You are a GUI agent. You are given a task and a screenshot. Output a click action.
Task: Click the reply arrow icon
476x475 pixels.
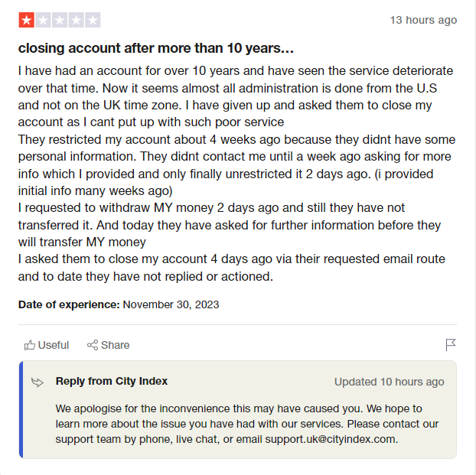pos(37,382)
